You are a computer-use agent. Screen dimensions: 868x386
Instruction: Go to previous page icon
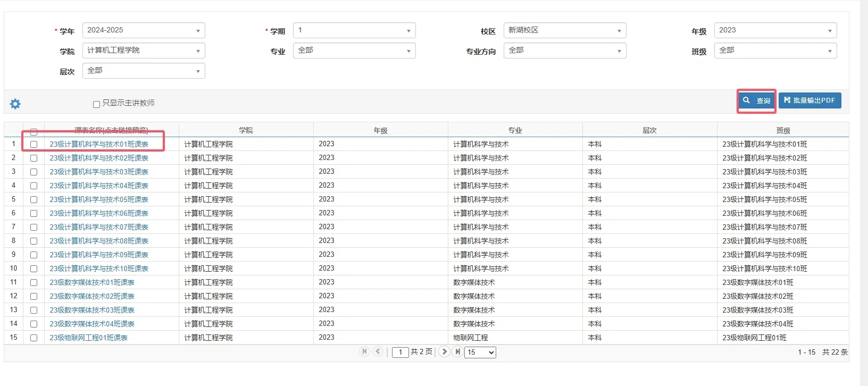click(378, 351)
